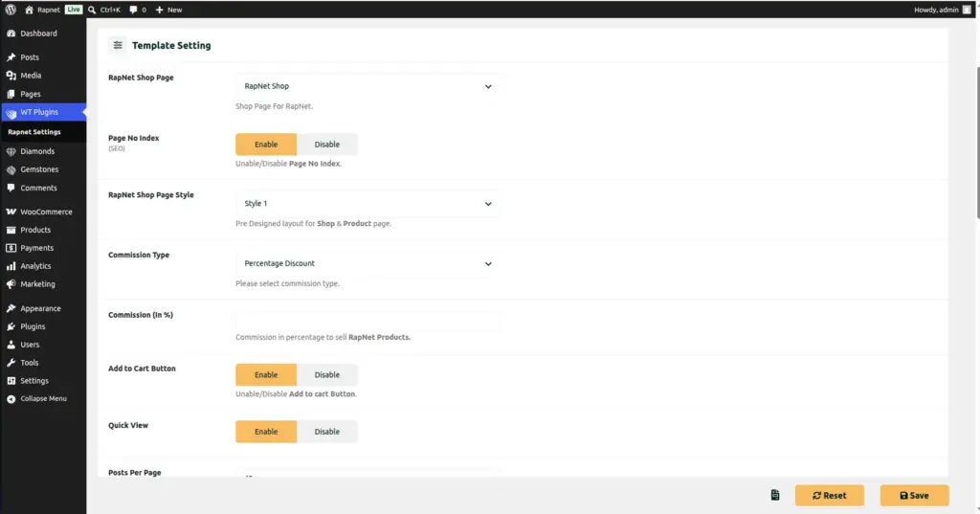Open the RapNet Shop Page Style dropdown

368,204
